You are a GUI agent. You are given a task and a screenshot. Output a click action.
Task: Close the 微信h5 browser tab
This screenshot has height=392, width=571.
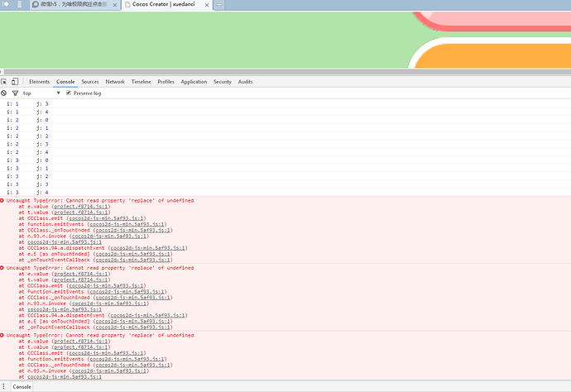click(x=115, y=5)
